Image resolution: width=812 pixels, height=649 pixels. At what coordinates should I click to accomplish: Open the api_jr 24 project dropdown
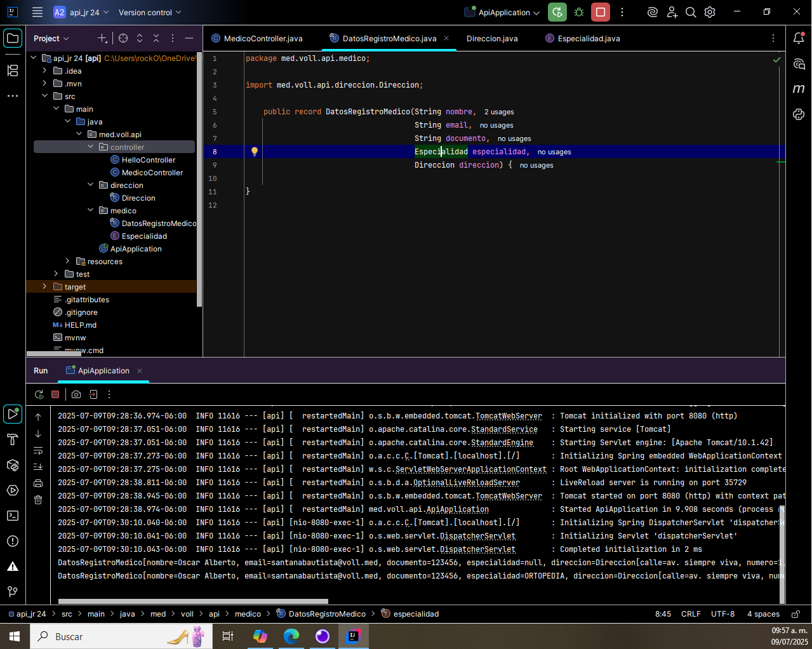tap(81, 12)
